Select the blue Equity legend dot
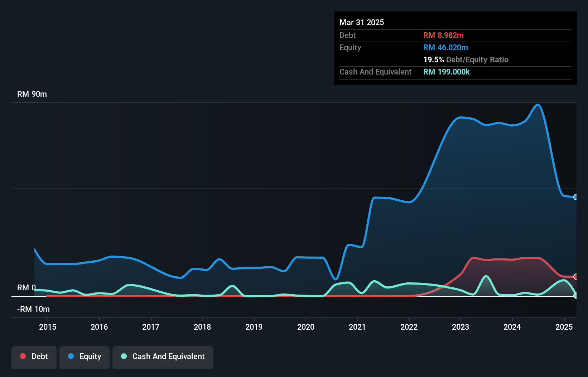This screenshot has width=588, height=377. [71, 356]
